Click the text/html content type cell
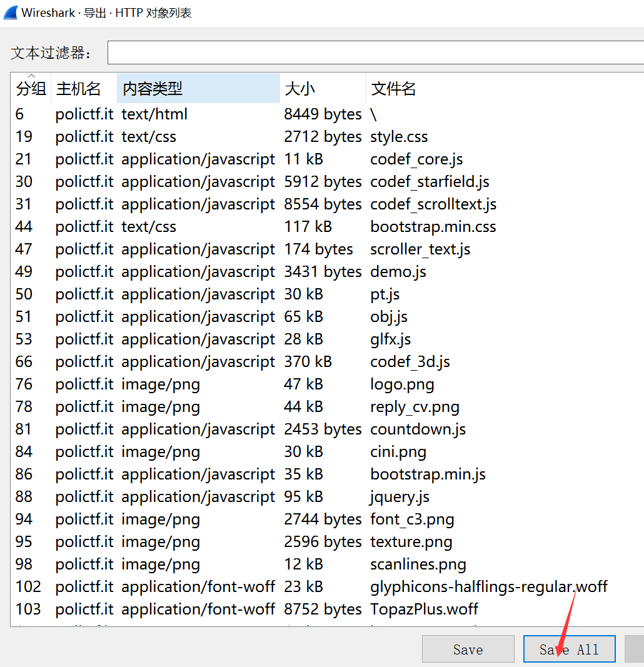Viewport: 644px width, 667px height. click(154, 114)
